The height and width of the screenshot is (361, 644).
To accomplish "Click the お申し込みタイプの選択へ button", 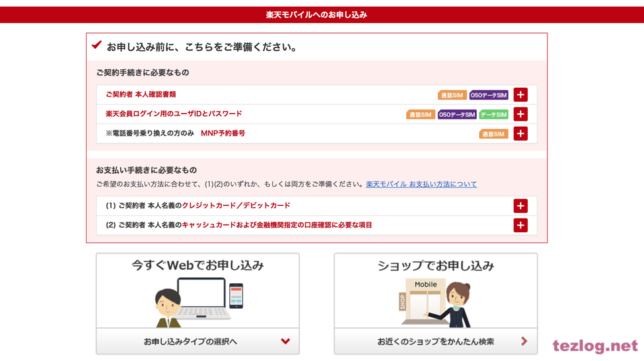I will pos(197,341).
